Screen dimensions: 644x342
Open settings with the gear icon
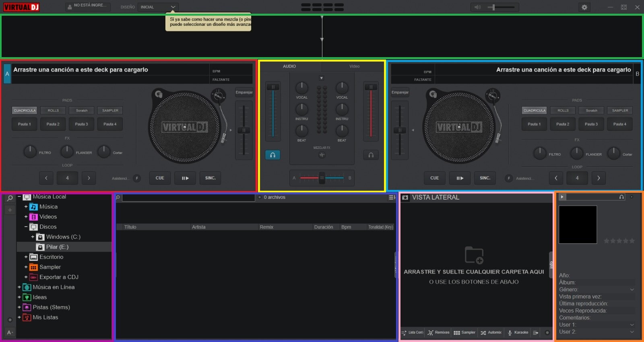584,7
